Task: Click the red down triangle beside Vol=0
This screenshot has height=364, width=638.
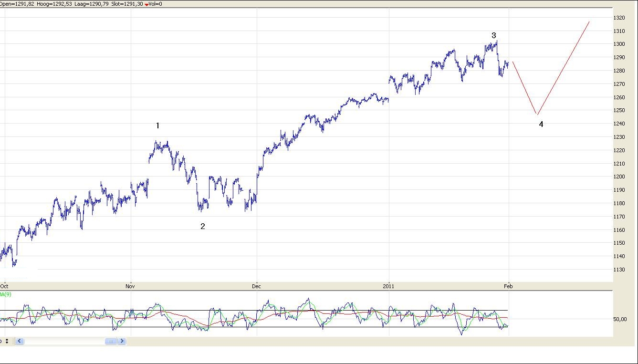Action: tap(146, 4)
